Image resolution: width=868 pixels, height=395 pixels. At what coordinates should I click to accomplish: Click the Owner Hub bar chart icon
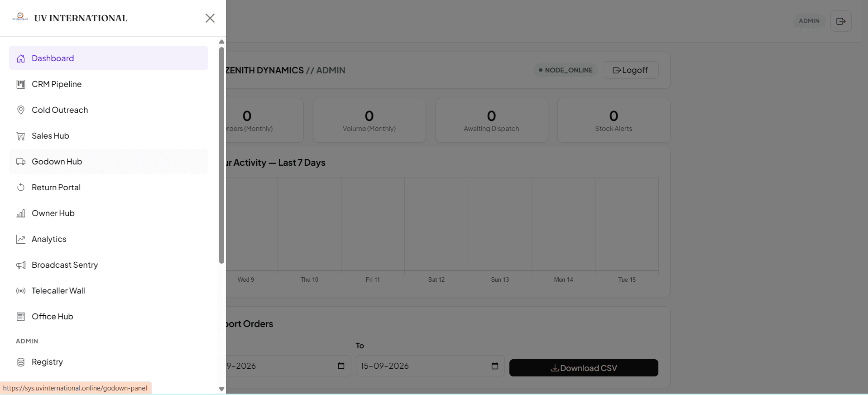tap(21, 213)
